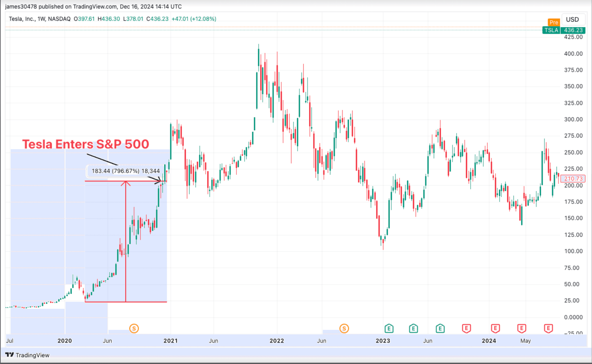The width and height of the screenshot is (592, 364).
Task: Click the 400.00 price axis label
Action: 573,54
